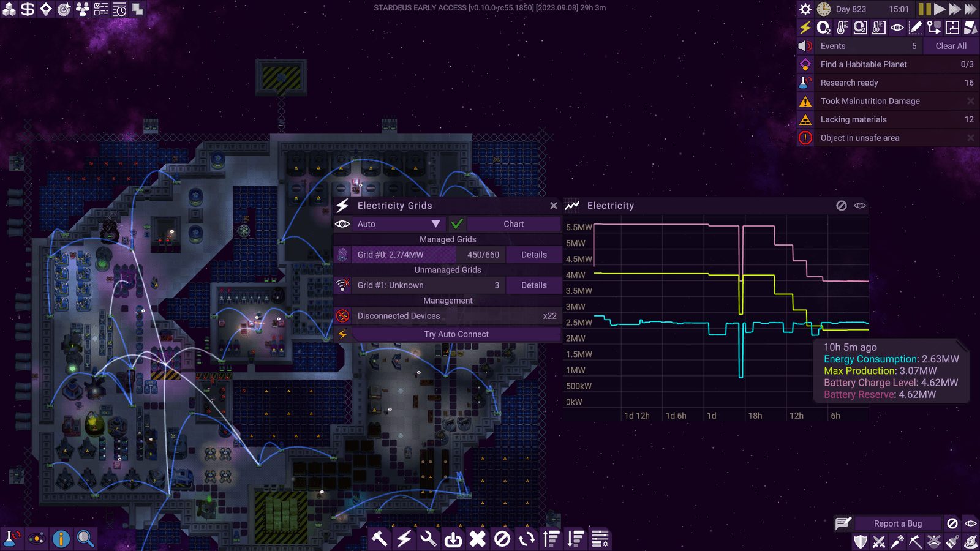Click Try Auto Connect
The width and height of the screenshot is (980, 551).
456,334
